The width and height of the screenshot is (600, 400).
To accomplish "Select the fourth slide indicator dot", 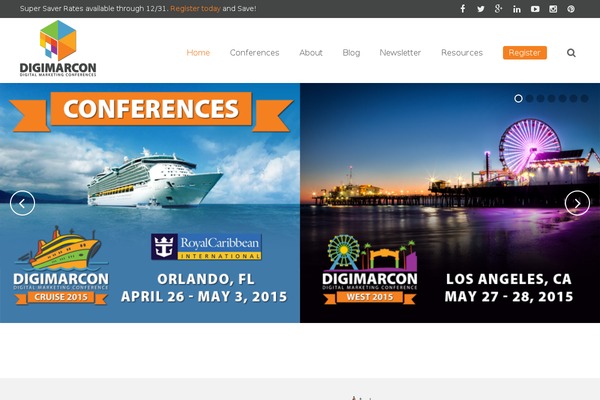I will [551, 99].
